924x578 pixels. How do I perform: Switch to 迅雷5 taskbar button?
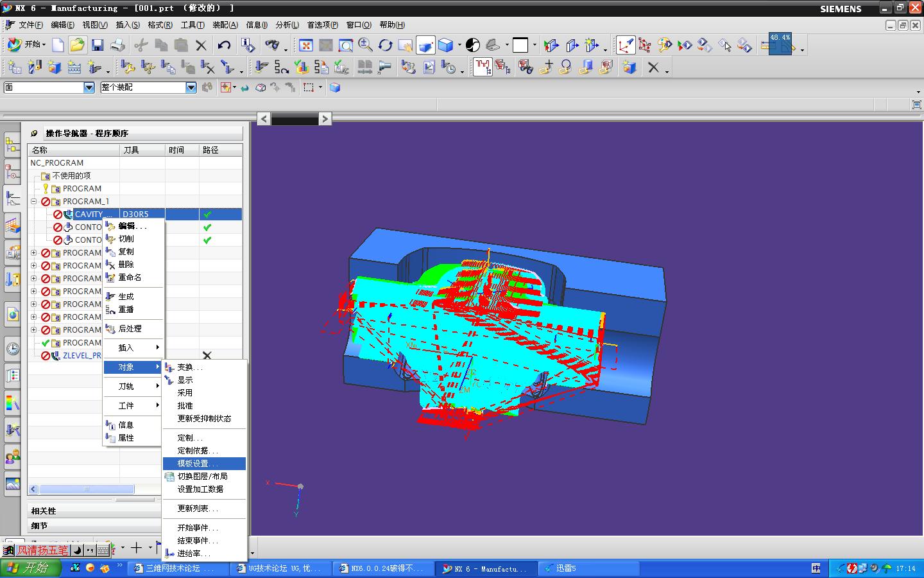click(x=589, y=568)
